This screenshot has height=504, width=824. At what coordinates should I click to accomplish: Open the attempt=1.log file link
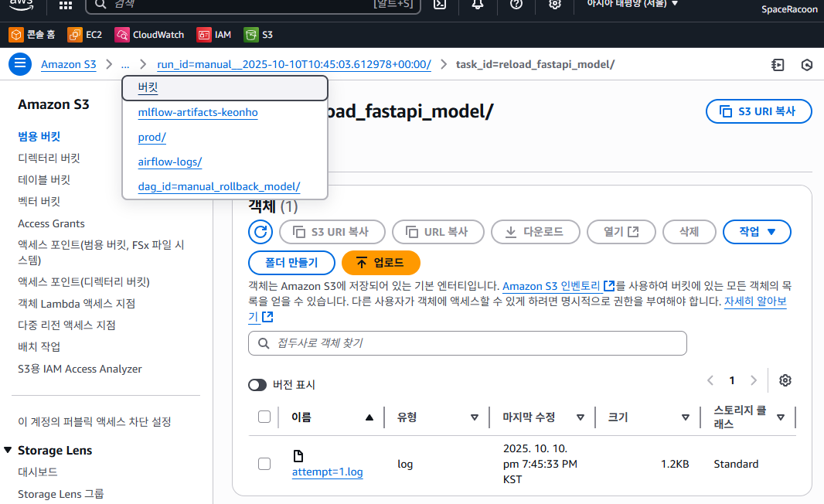[327, 472]
